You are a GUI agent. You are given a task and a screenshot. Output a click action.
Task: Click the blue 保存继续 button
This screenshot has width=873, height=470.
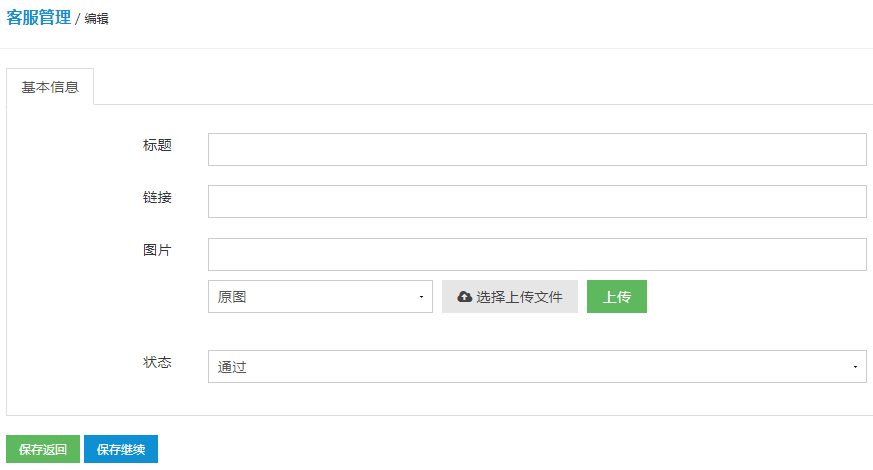click(x=121, y=449)
